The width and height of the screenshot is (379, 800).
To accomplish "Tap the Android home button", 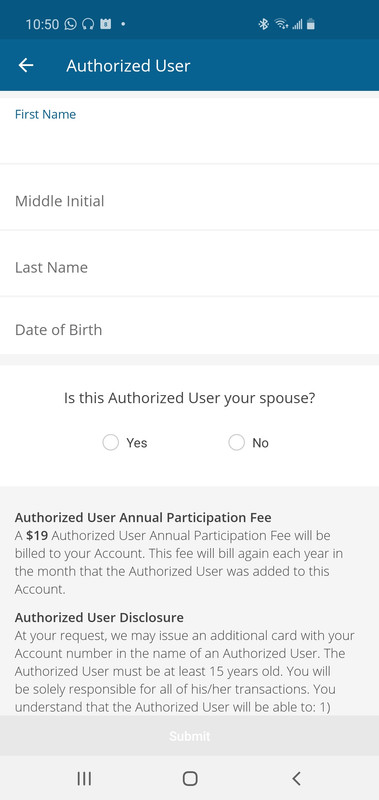I will pyautogui.click(x=190, y=778).
